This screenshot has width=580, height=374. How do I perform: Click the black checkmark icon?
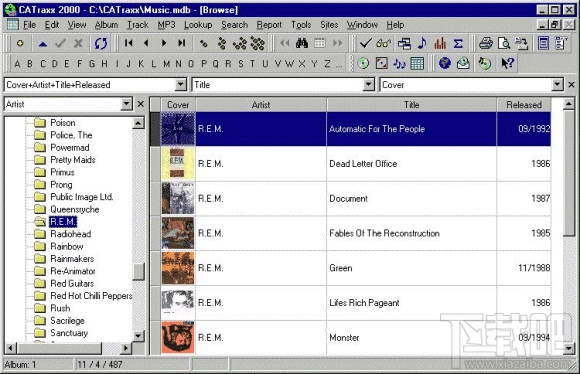(365, 43)
